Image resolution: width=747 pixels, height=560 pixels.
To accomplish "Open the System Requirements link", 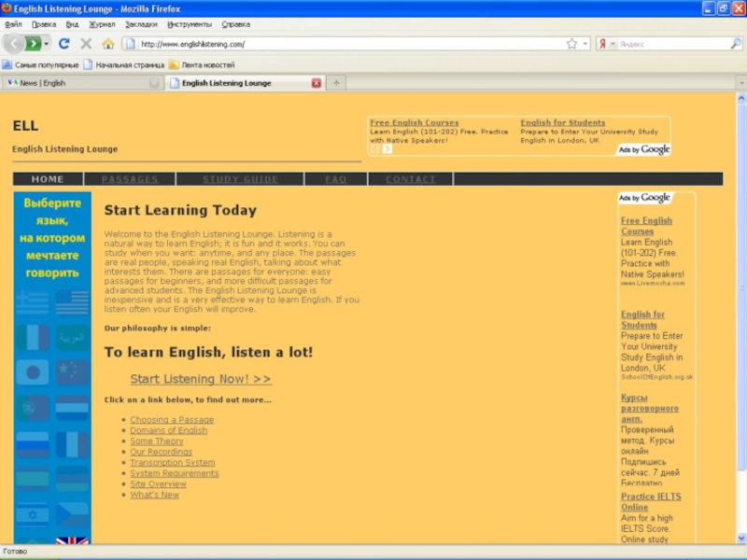I will point(175,473).
